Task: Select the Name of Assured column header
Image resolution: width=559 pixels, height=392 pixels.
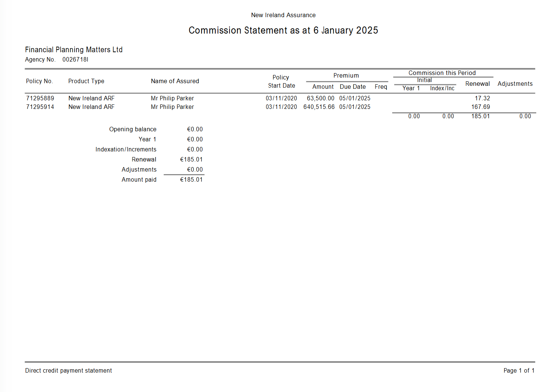Action: pos(175,81)
